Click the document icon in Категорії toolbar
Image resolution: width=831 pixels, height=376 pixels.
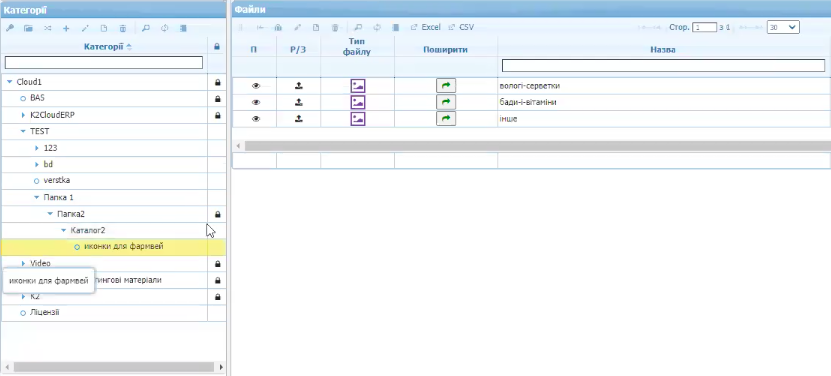pos(104,29)
